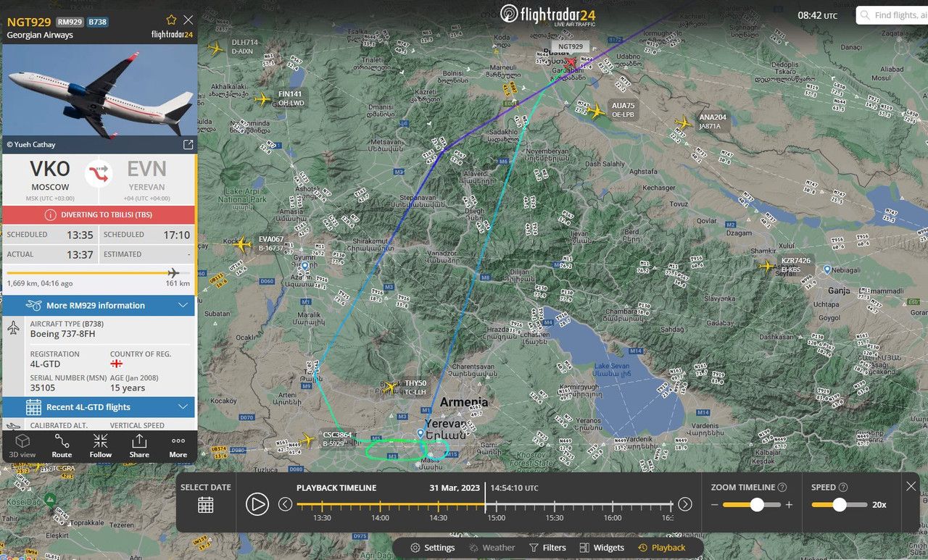Show the flight route
928x560 pixels.
[62, 446]
